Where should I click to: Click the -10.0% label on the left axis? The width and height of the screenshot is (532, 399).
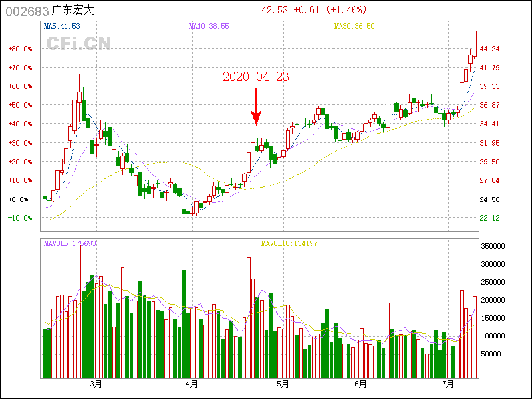click(20, 218)
